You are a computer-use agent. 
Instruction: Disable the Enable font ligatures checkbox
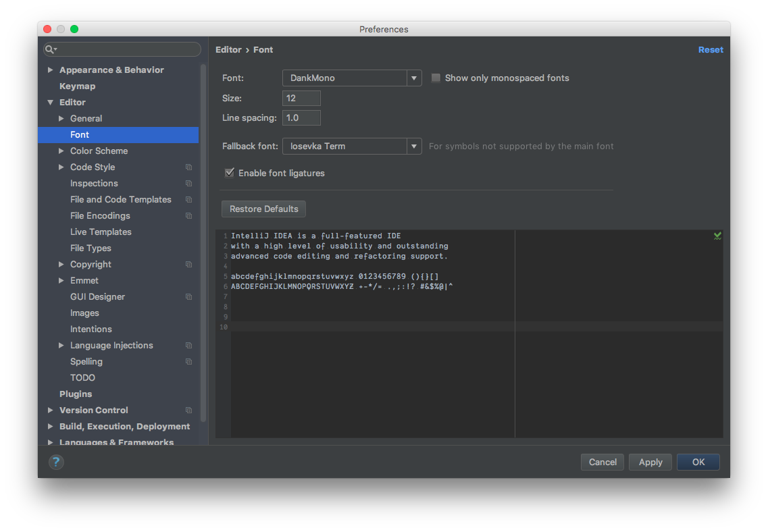(x=230, y=173)
